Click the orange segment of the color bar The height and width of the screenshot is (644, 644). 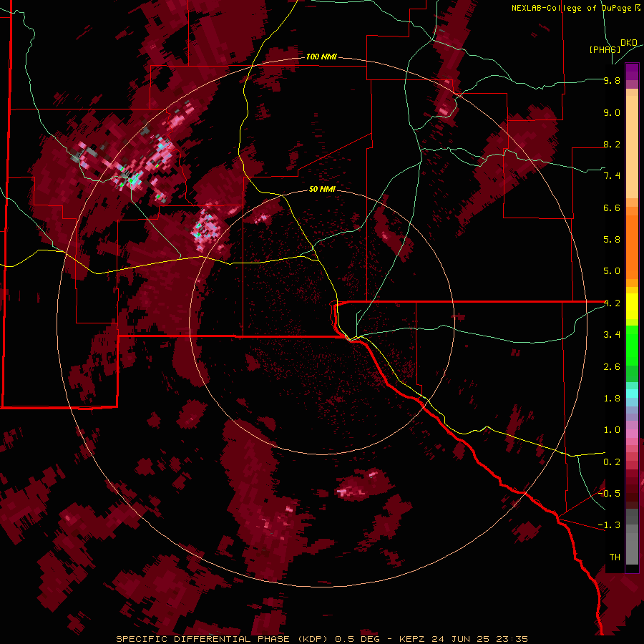pos(632,243)
